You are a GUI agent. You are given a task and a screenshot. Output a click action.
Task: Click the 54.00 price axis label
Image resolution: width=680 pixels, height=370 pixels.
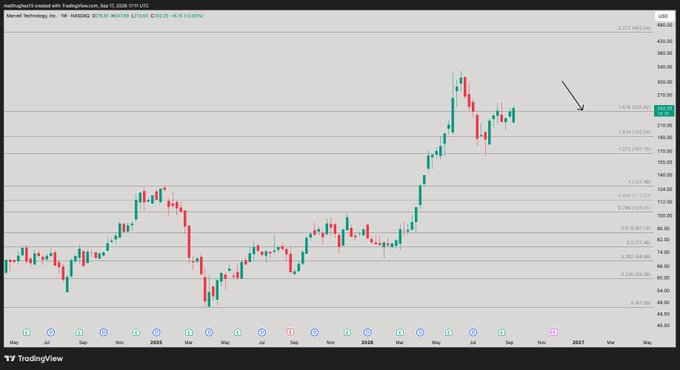pyautogui.click(x=664, y=291)
